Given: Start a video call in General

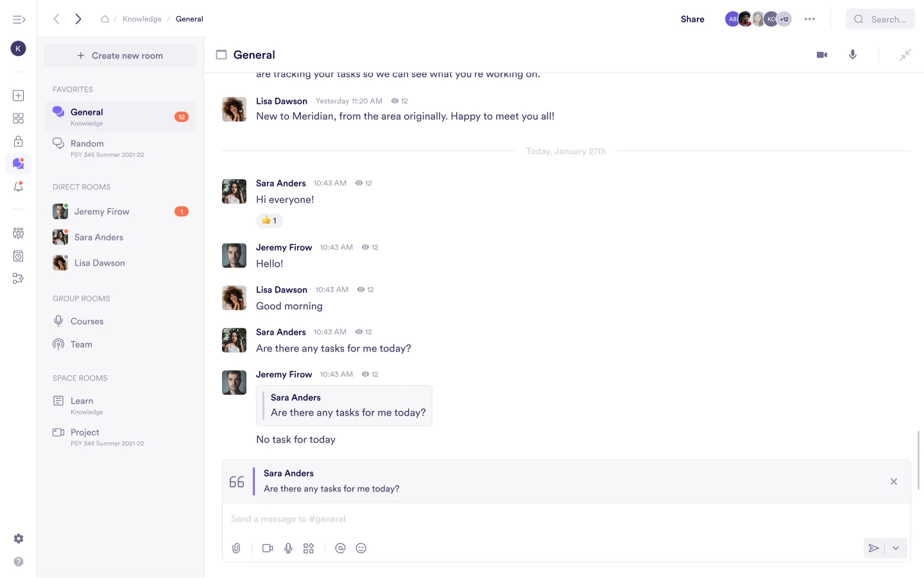Looking at the screenshot, I should 821,55.
